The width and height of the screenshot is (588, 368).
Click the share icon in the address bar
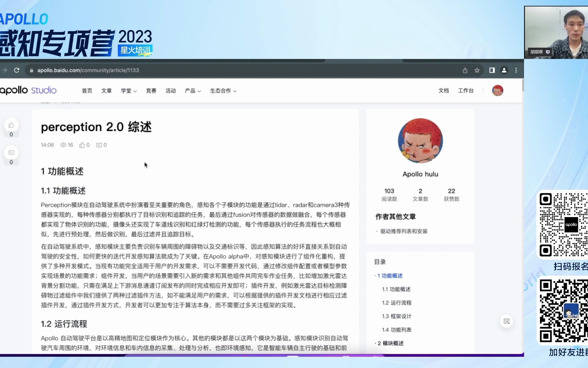point(465,70)
